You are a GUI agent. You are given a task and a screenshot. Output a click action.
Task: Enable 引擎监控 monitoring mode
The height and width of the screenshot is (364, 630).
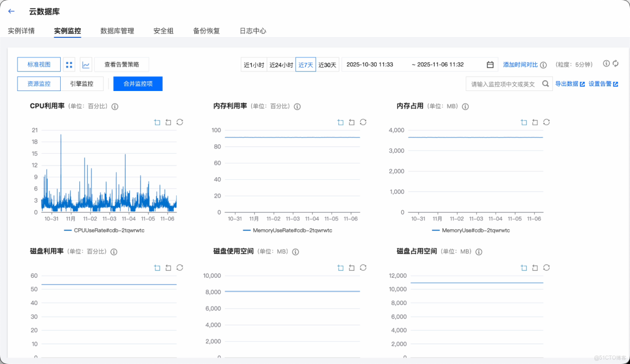[x=82, y=84]
